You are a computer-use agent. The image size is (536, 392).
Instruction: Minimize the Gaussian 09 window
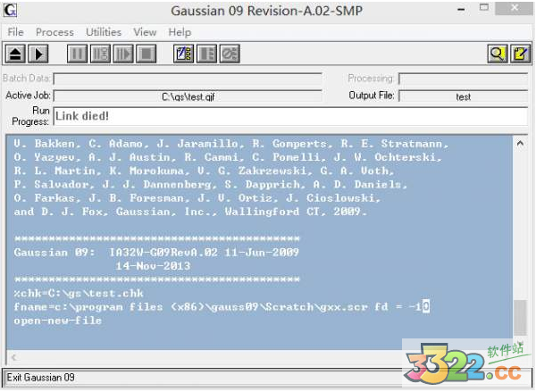[461, 9]
